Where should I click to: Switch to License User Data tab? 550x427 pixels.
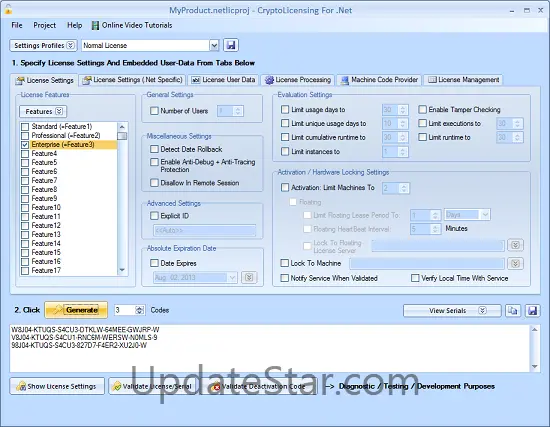pos(223,80)
